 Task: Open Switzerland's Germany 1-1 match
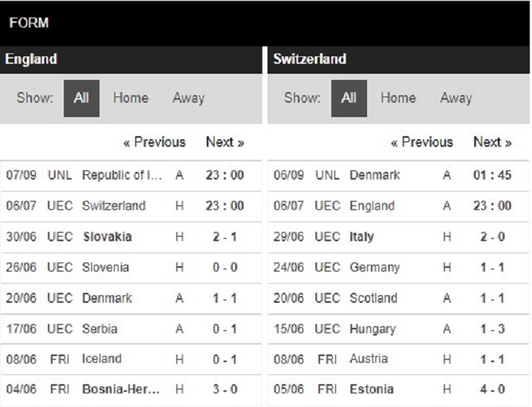point(398,267)
